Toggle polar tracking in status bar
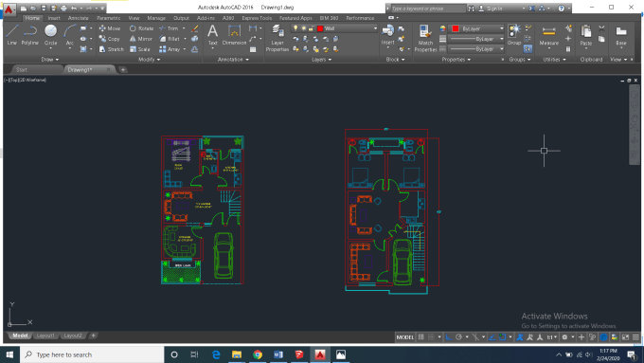The width and height of the screenshot is (644, 363). tap(458, 337)
